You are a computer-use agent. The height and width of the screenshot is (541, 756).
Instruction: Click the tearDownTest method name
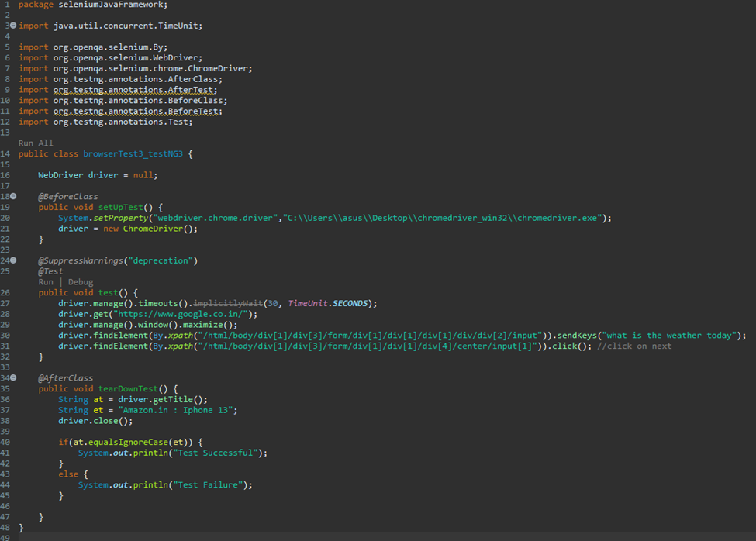coord(128,389)
